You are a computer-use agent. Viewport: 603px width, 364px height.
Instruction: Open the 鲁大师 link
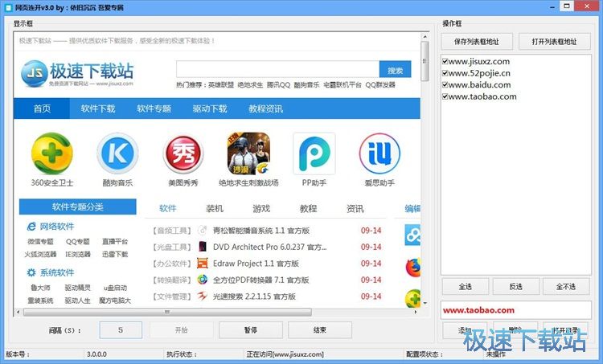click(x=40, y=288)
